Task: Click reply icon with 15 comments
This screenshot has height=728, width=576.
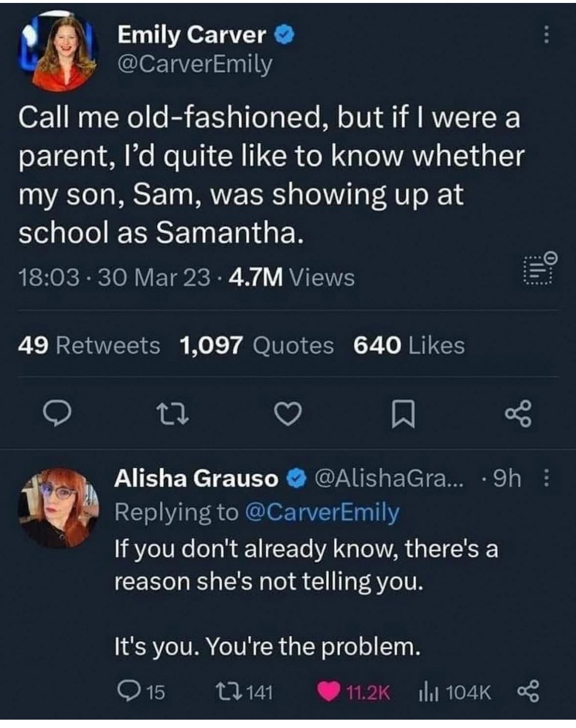Action: (129, 692)
